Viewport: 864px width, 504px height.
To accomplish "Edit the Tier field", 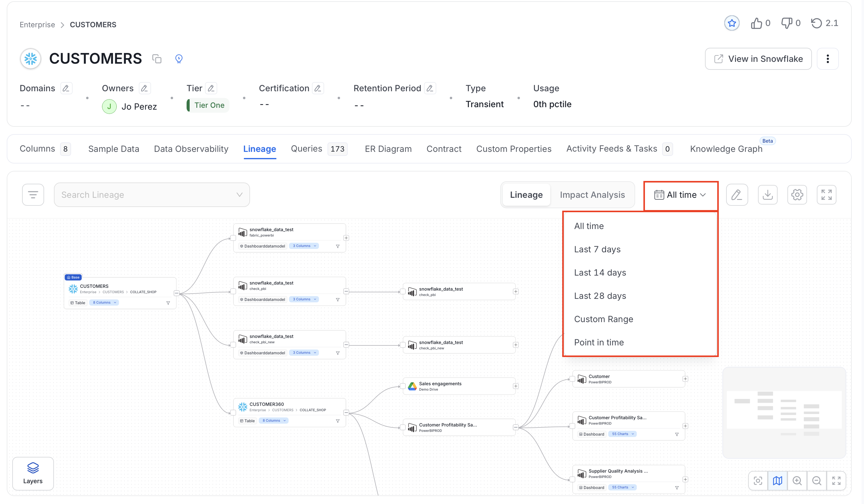I will click(211, 88).
